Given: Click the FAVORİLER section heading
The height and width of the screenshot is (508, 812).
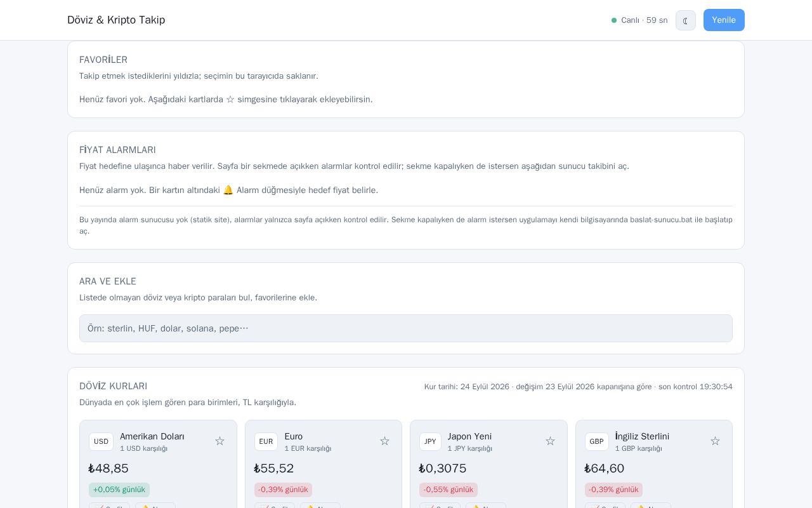Looking at the screenshot, I should (103, 60).
